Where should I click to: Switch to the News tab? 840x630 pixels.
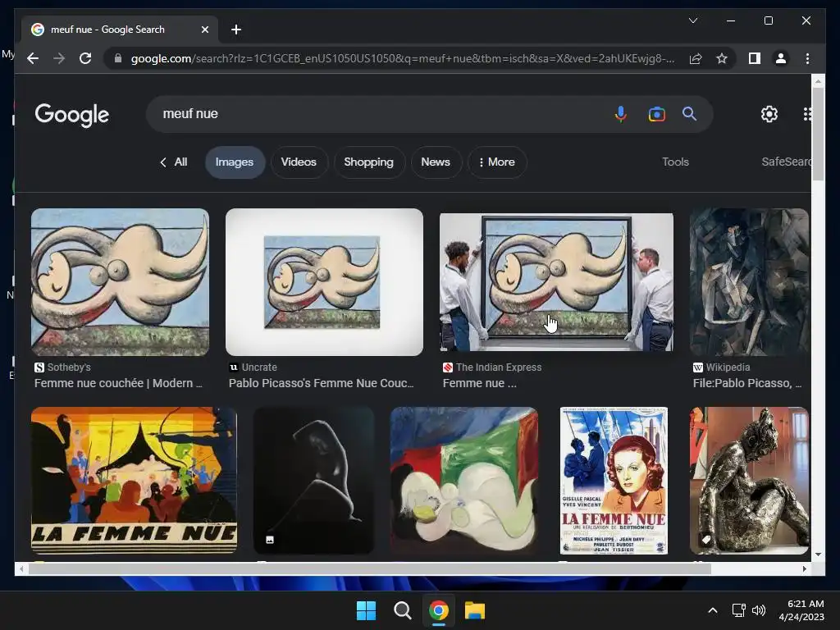tap(435, 162)
